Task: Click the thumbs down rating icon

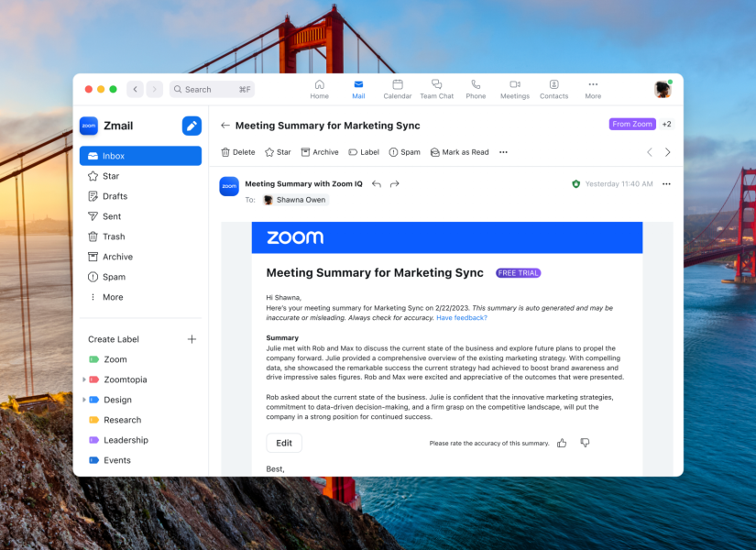Action: tap(585, 443)
